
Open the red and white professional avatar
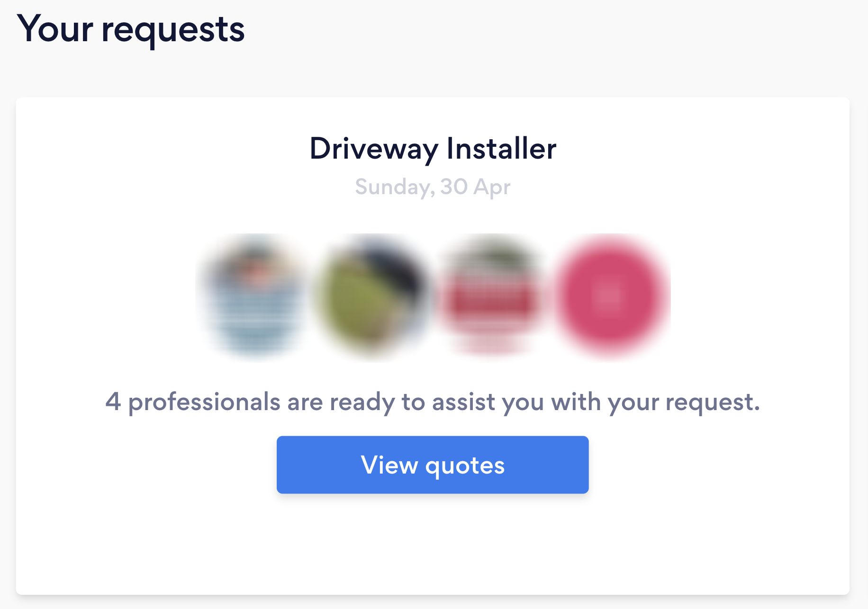pyautogui.click(x=491, y=297)
